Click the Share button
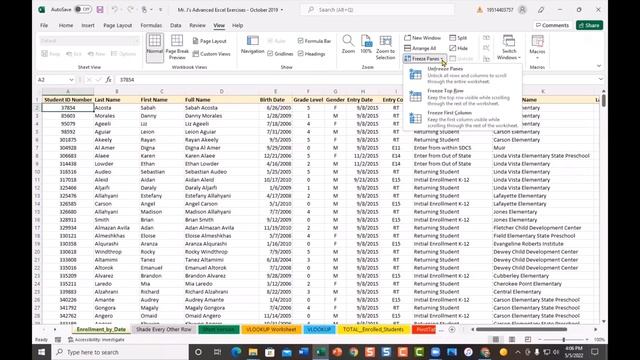Image resolution: width=640 pixels, height=360 pixels. (x=589, y=25)
